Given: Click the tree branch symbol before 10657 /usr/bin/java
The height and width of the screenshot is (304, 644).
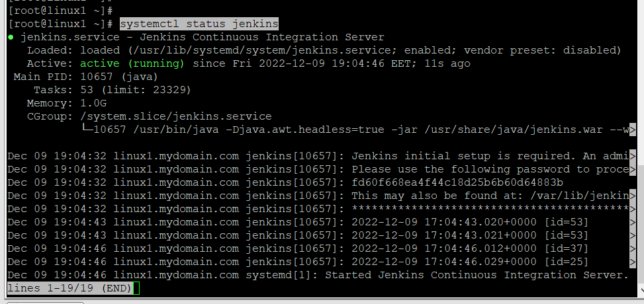Looking at the screenshot, I should click(x=87, y=130).
